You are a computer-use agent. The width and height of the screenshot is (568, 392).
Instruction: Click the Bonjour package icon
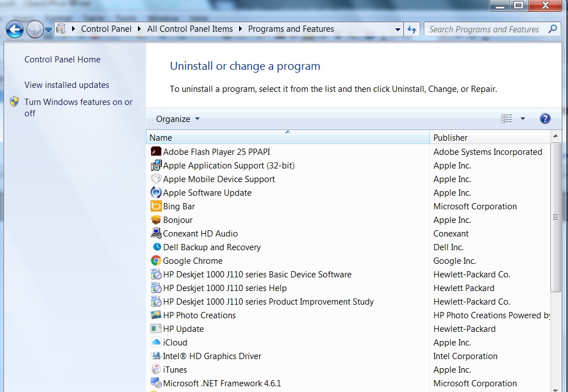tap(156, 220)
